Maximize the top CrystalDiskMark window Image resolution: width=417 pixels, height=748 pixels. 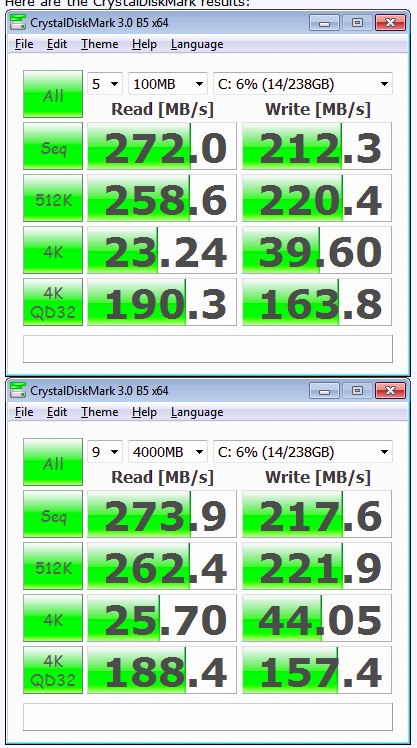coord(357,22)
